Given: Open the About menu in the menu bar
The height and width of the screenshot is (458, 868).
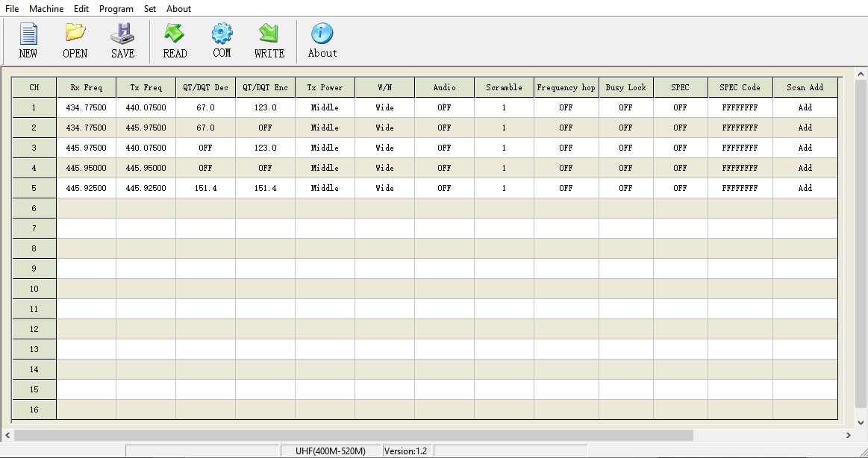Looking at the screenshot, I should [179, 9].
